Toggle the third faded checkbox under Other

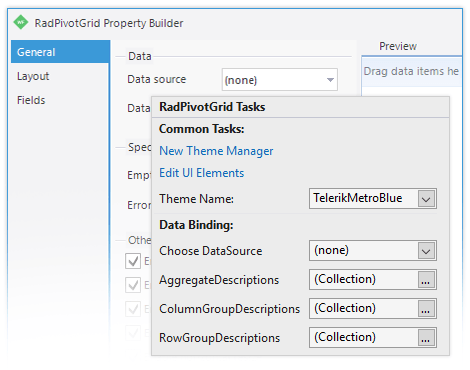pyautogui.click(x=133, y=309)
